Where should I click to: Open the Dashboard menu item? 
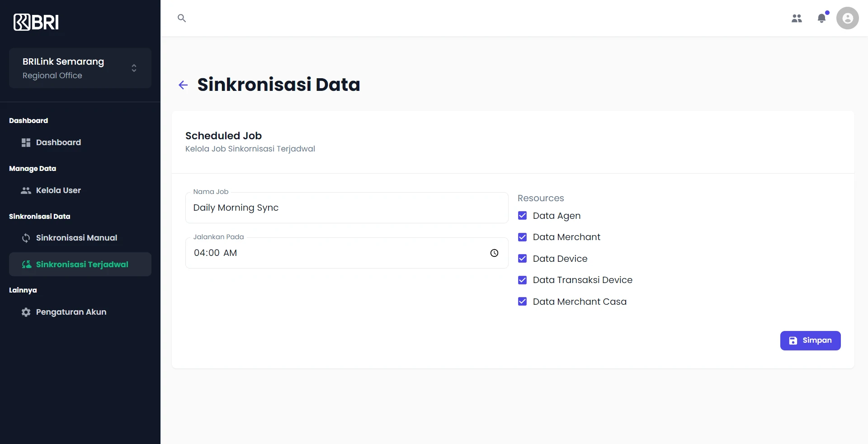click(58, 142)
